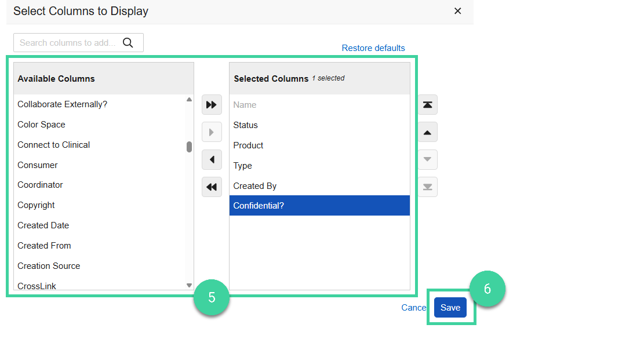Select Name in Selected Columns
This screenshot has height=339, width=644.
click(319, 105)
